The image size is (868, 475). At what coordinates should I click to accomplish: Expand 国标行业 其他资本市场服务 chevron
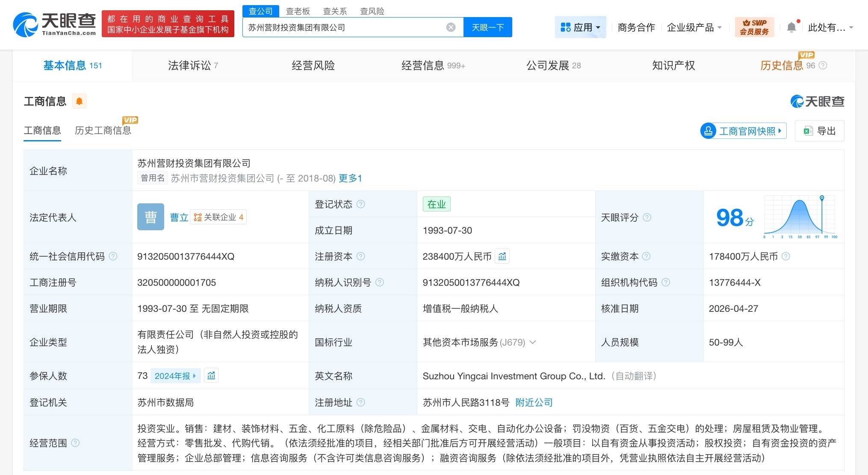coord(533,342)
